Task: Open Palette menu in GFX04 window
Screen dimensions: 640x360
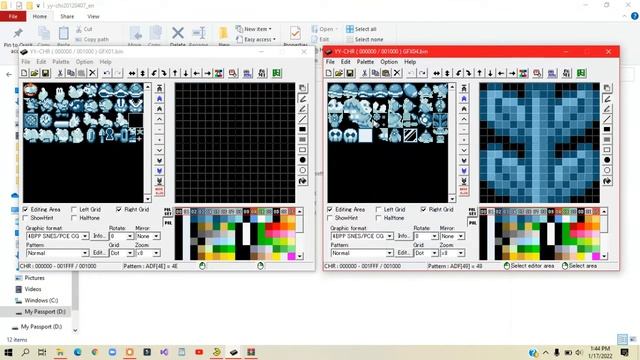Action: coord(365,62)
